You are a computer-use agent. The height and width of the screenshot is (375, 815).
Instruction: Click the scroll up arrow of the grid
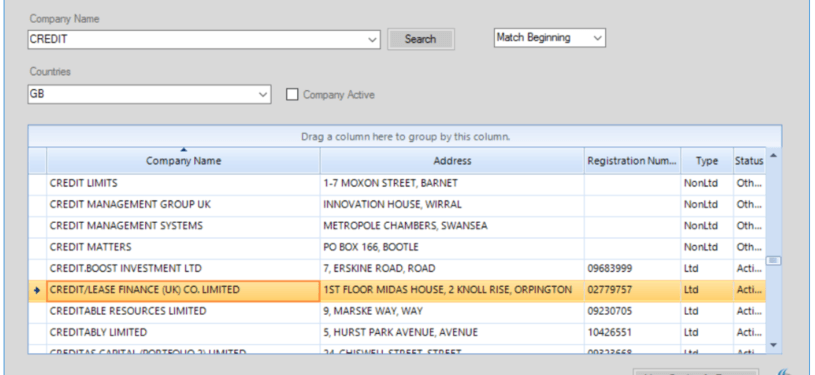tap(773, 156)
